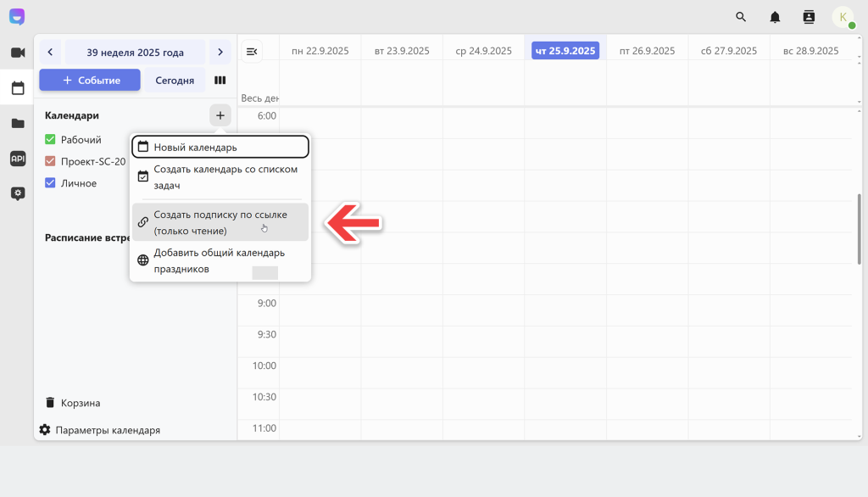
Task: Open the contacts icon in top bar
Action: pyautogui.click(x=808, y=17)
